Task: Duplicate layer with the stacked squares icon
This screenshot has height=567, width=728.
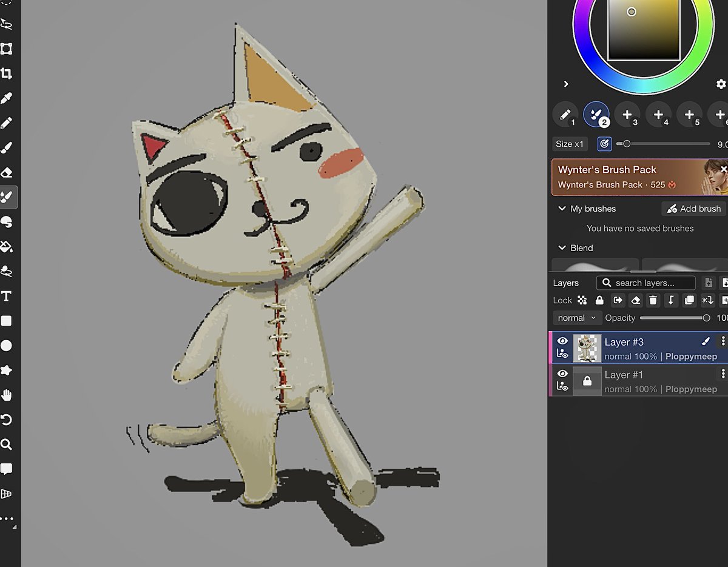Action: click(x=689, y=300)
